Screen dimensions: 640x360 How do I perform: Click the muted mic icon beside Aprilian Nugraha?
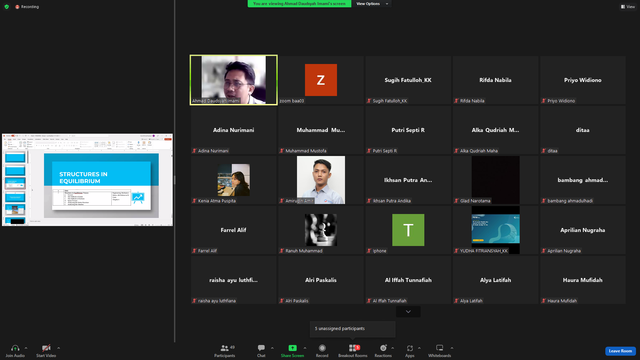point(544,251)
